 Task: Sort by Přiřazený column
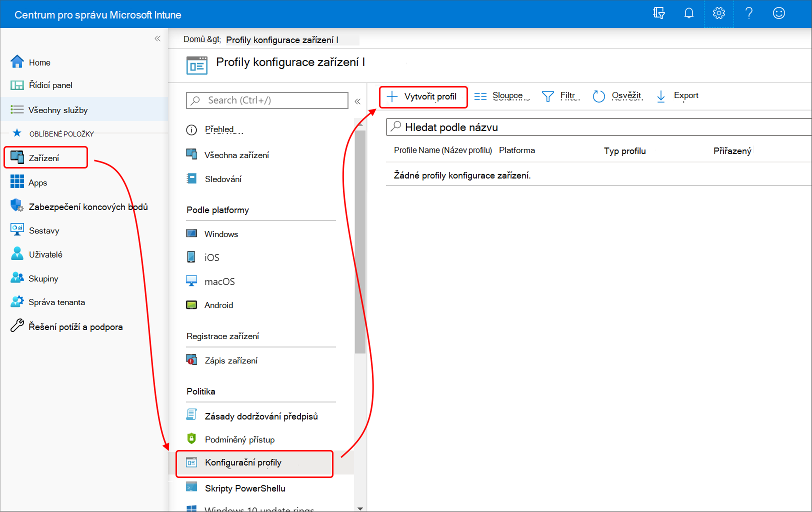732,151
